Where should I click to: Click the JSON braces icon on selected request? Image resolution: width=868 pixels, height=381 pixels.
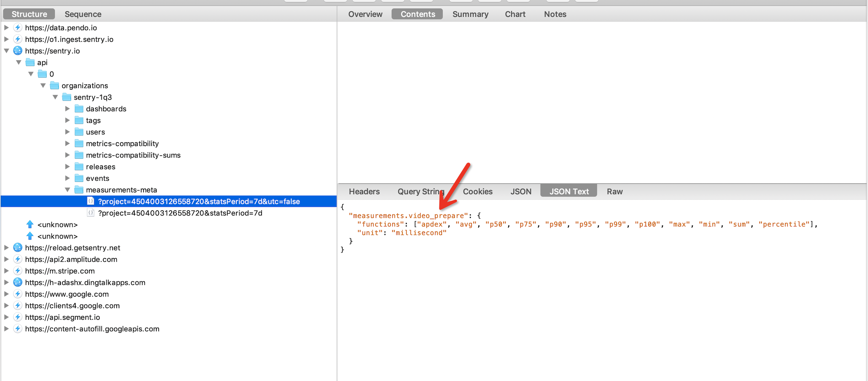coord(90,201)
